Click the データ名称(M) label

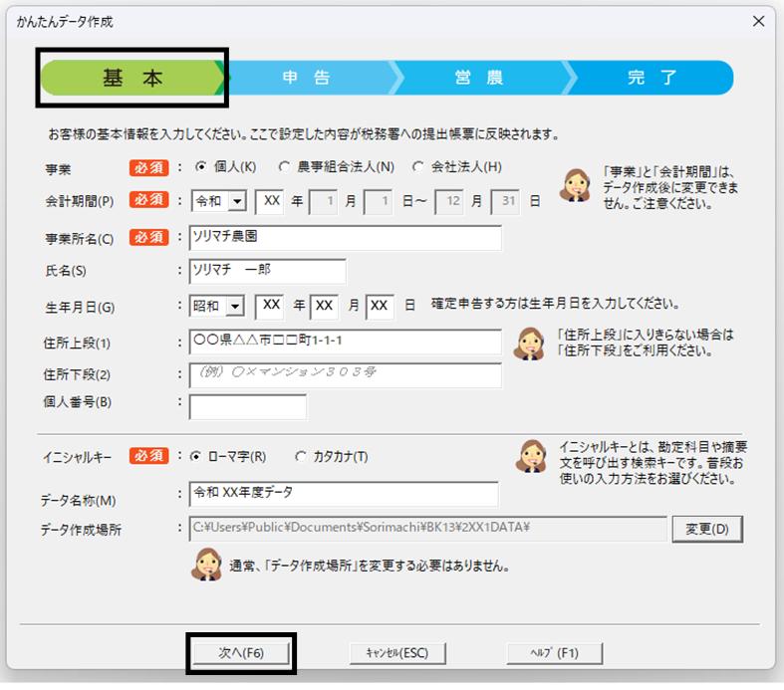coord(79,501)
